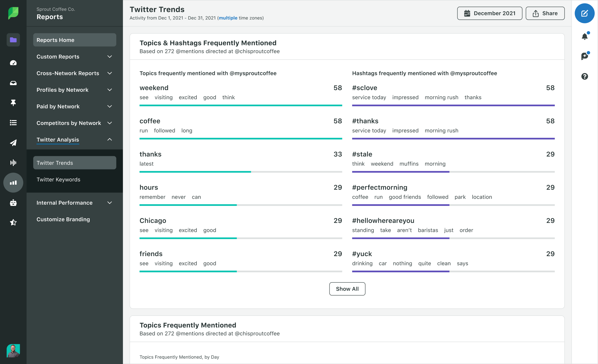Expand the Custom Reports section
The image size is (598, 364).
[110, 56]
